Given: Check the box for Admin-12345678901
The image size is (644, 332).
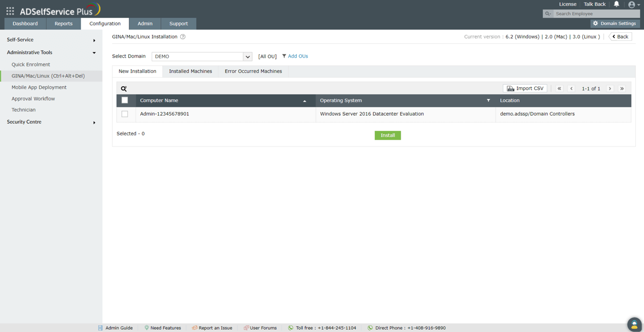Looking at the screenshot, I should [125, 114].
